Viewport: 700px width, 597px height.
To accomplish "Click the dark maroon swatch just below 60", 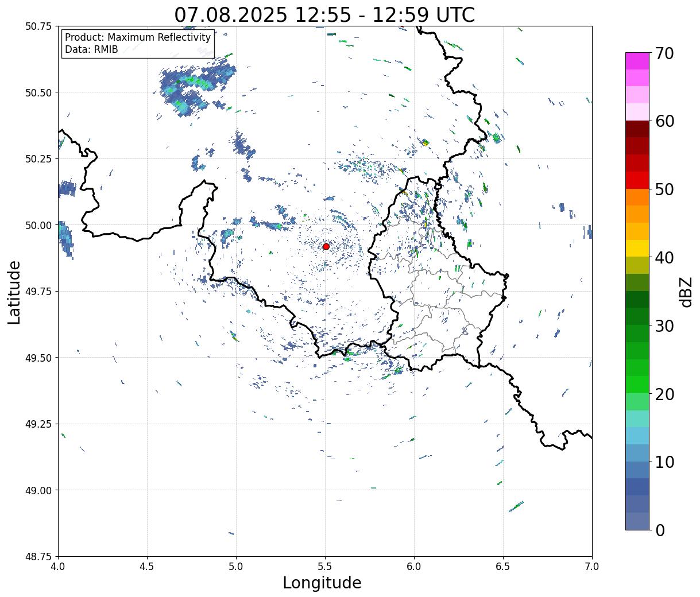I will (637, 129).
